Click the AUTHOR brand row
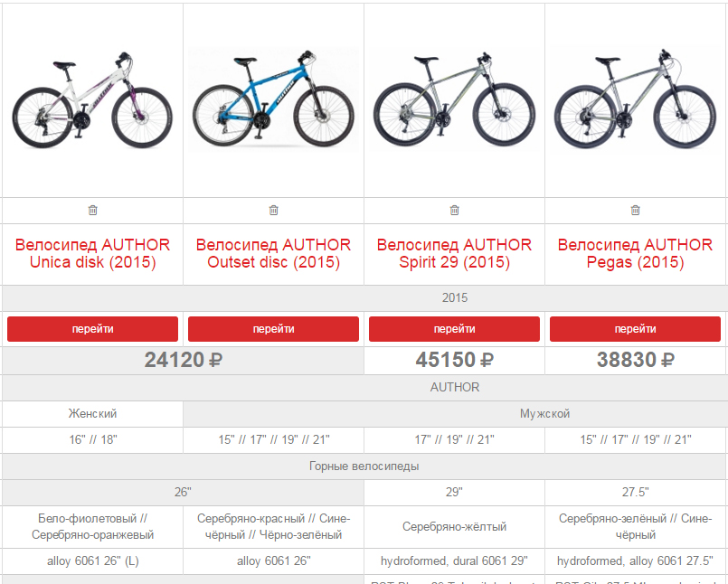Viewport: 728px width, 584px height. [x=364, y=387]
